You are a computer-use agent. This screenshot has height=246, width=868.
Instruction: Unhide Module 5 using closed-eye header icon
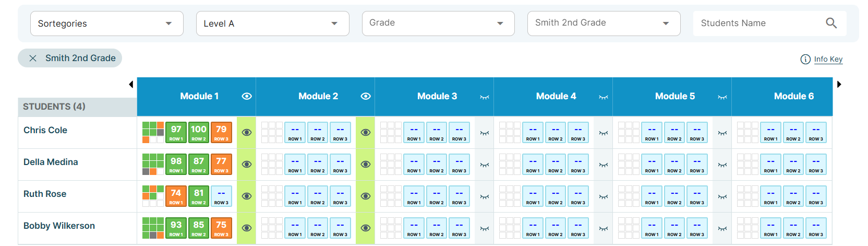[x=722, y=97]
